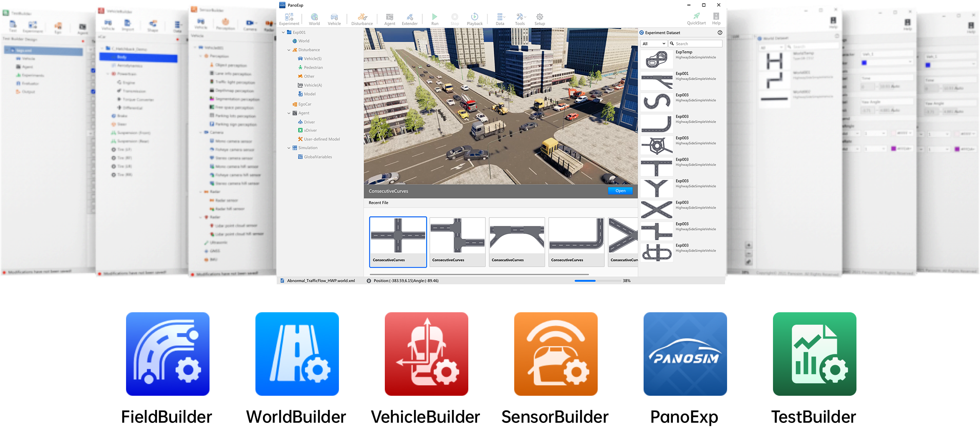Open Setup gear in toolbar
Image resolution: width=980 pixels, height=440 pixels.
point(540,19)
